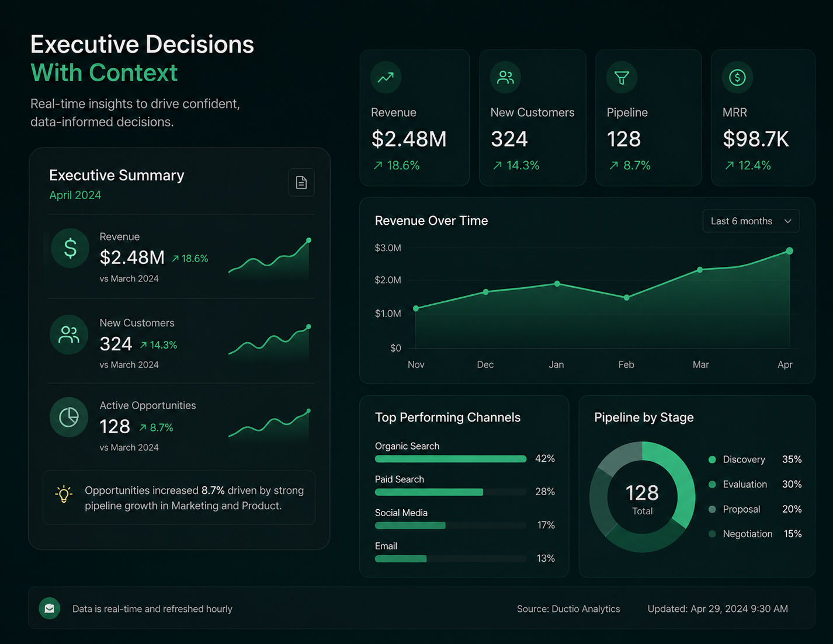Click the Organic Search progress bar

tap(450, 459)
